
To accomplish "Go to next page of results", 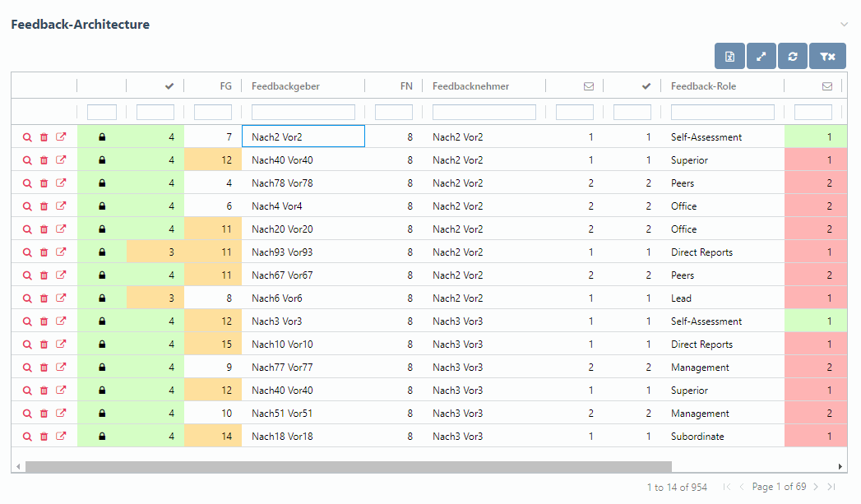I will [x=815, y=487].
